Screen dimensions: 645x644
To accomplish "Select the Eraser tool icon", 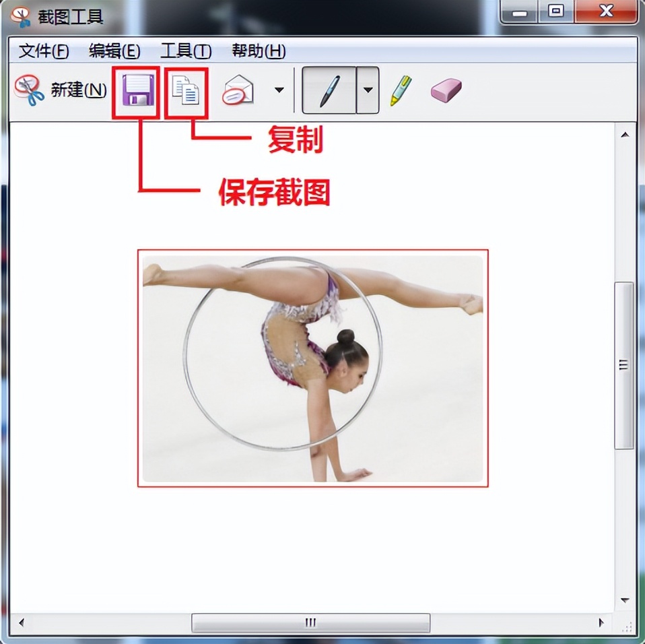I will pos(446,90).
